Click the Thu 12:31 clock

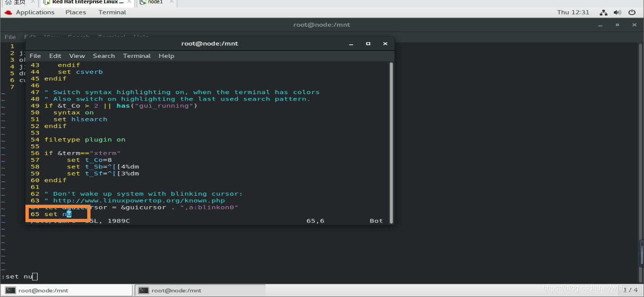pyautogui.click(x=573, y=12)
